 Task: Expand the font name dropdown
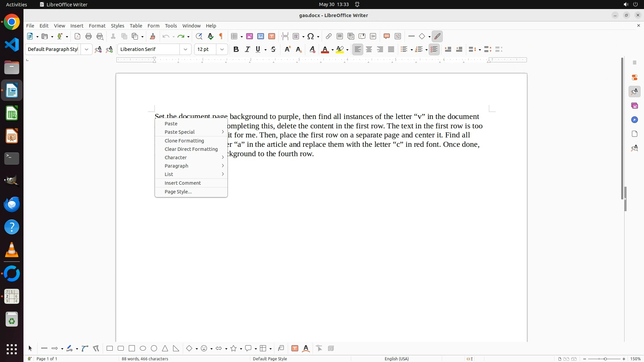point(185,50)
